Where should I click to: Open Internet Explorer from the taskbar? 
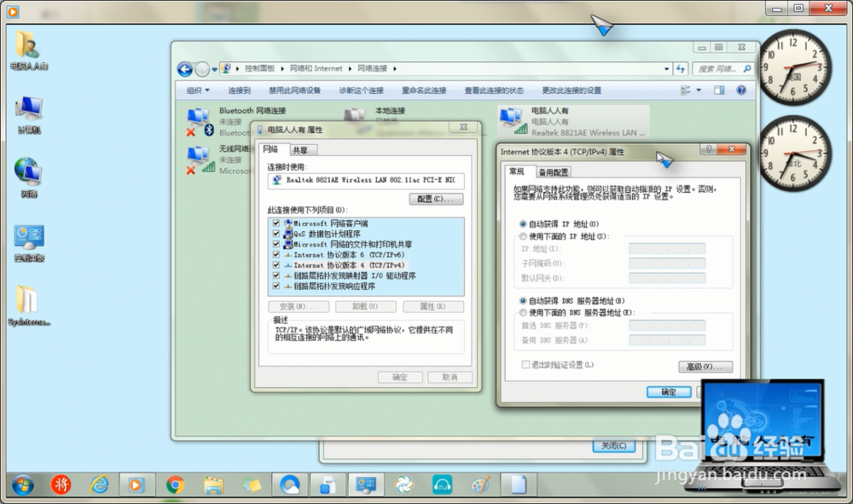pos(100,484)
